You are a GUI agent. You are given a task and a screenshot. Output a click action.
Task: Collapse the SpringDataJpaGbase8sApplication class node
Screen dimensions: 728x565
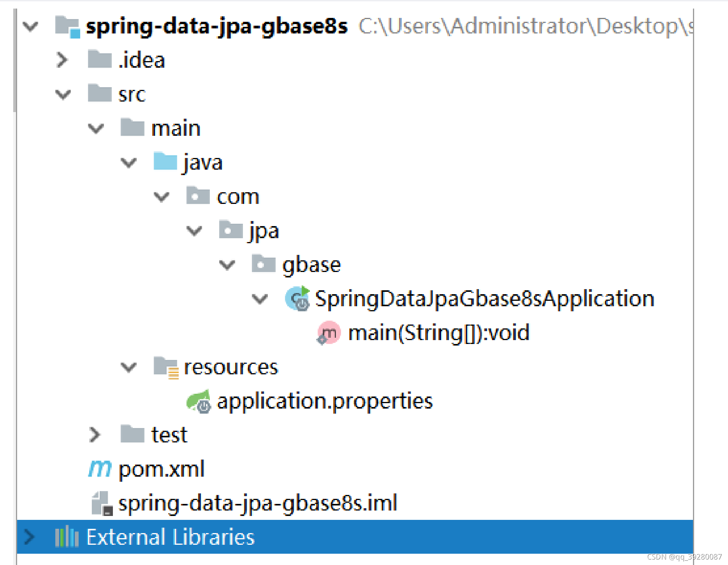[x=260, y=299]
